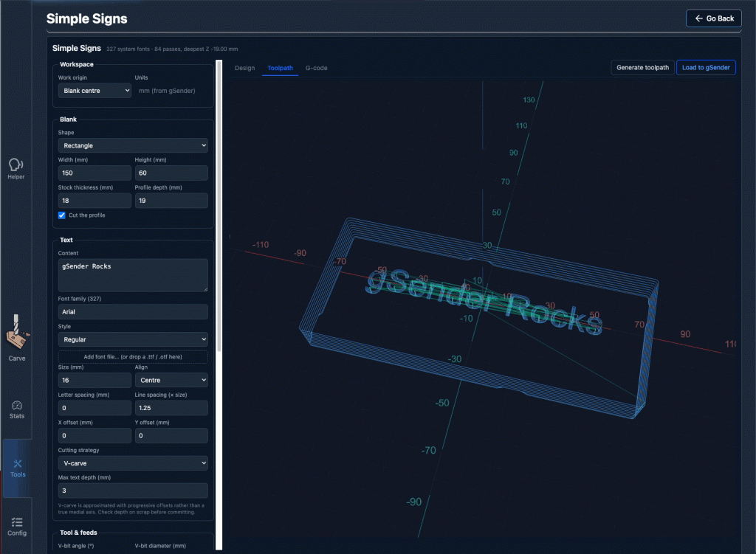The image size is (756, 554).
Task: Open the Carve section icon
Action: click(17, 337)
